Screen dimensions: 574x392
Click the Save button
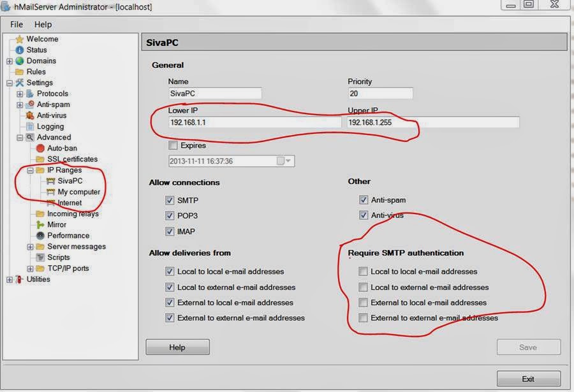(528, 347)
